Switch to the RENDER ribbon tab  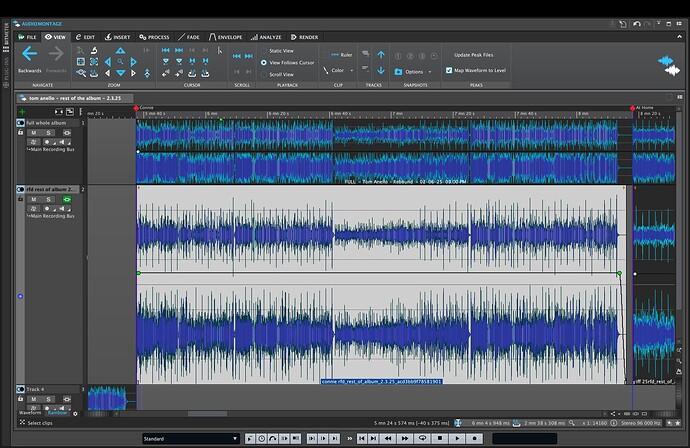(304, 37)
